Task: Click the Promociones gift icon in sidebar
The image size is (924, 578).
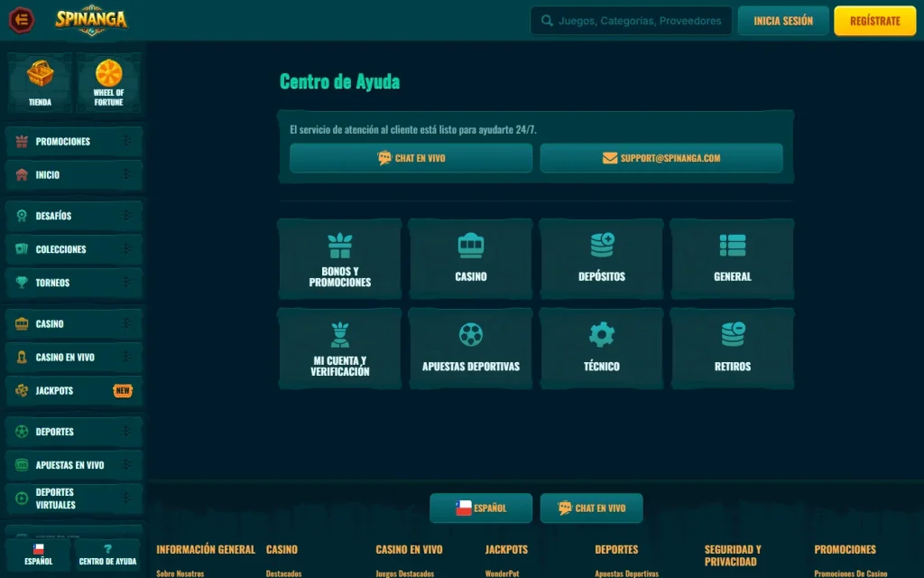Action: pyautogui.click(x=22, y=142)
